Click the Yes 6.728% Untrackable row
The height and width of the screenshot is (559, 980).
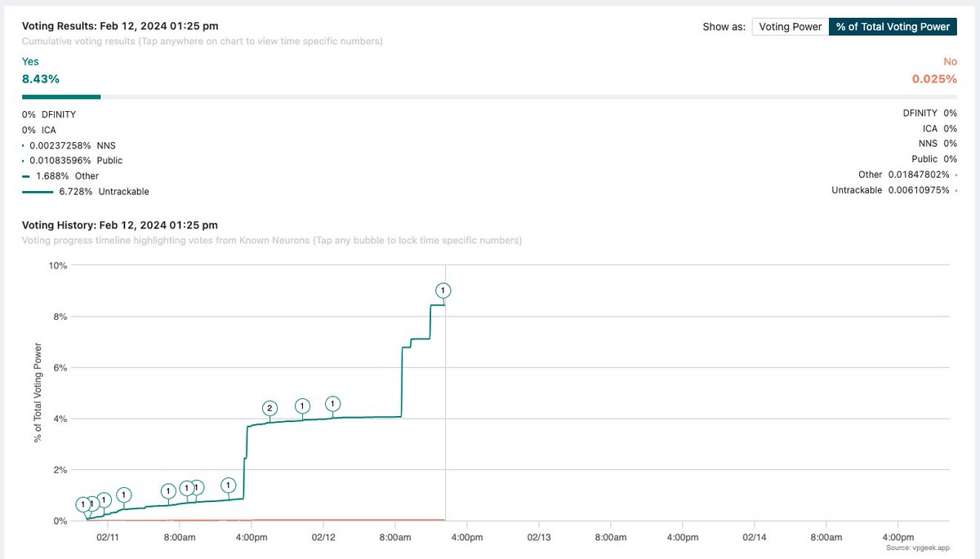86,192
